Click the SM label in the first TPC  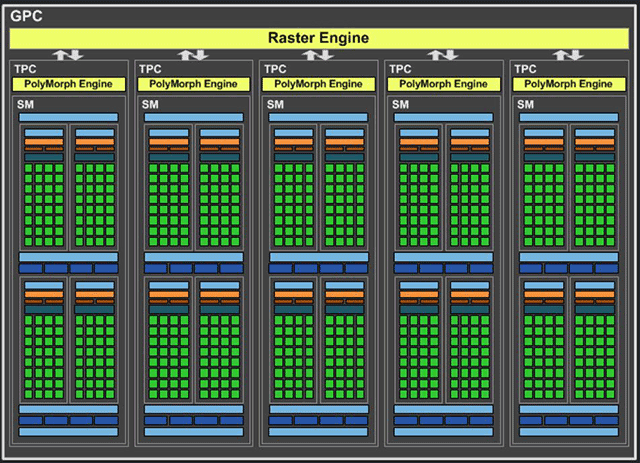point(25,105)
